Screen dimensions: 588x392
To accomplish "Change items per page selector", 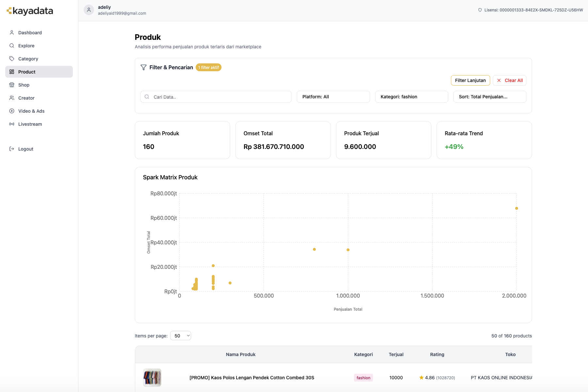I will tap(181, 336).
